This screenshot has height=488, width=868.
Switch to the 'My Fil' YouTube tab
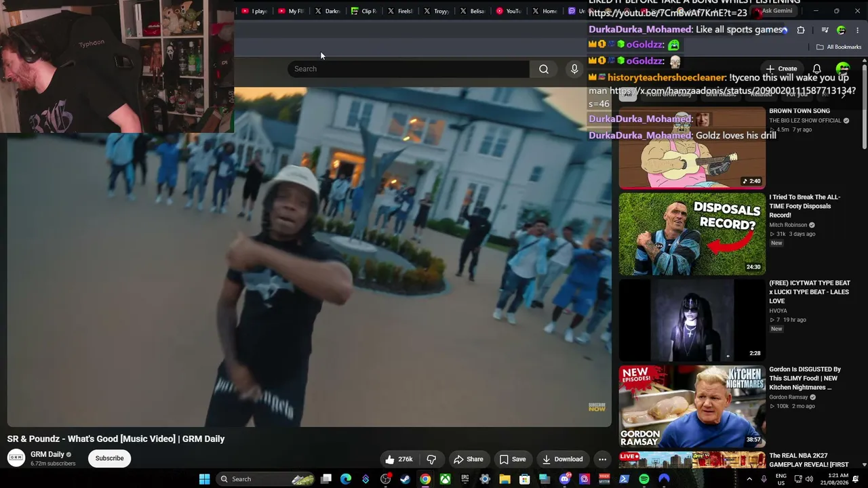pyautogui.click(x=290, y=11)
